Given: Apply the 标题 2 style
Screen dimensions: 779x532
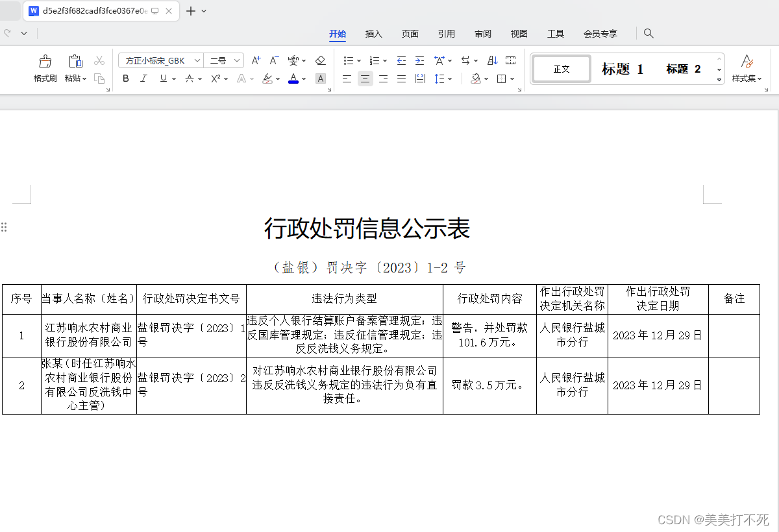Looking at the screenshot, I should 683,69.
